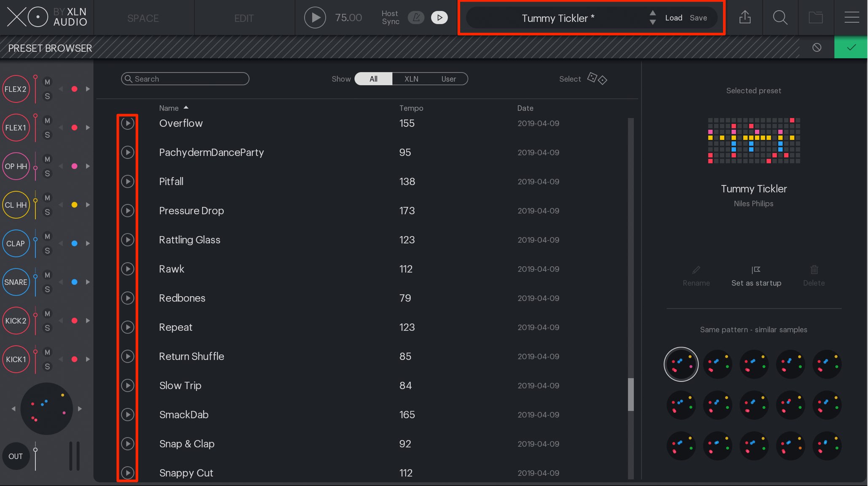Step to next SNARE sample
This screenshot has width=868, height=486.
[88, 282]
